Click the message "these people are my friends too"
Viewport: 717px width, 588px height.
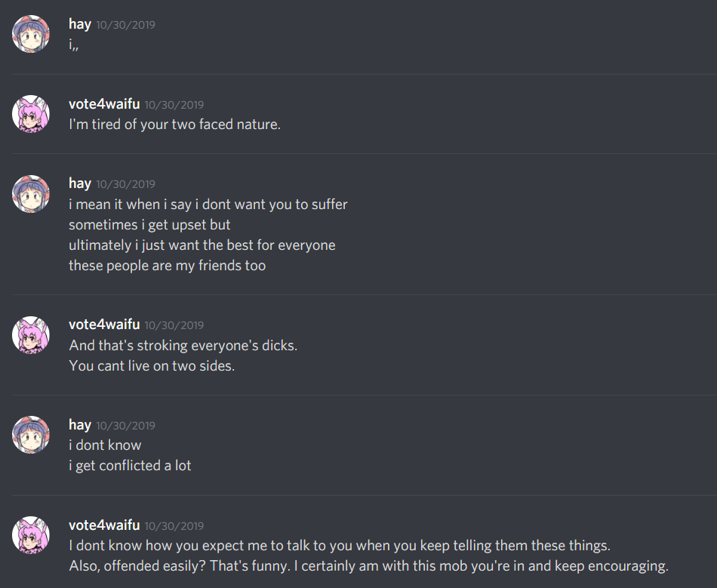(167, 265)
